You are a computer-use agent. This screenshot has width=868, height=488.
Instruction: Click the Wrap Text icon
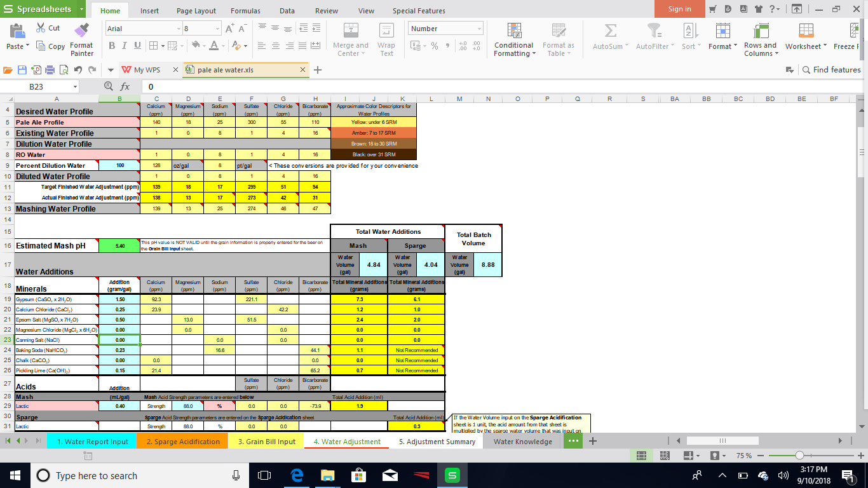(x=386, y=30)
